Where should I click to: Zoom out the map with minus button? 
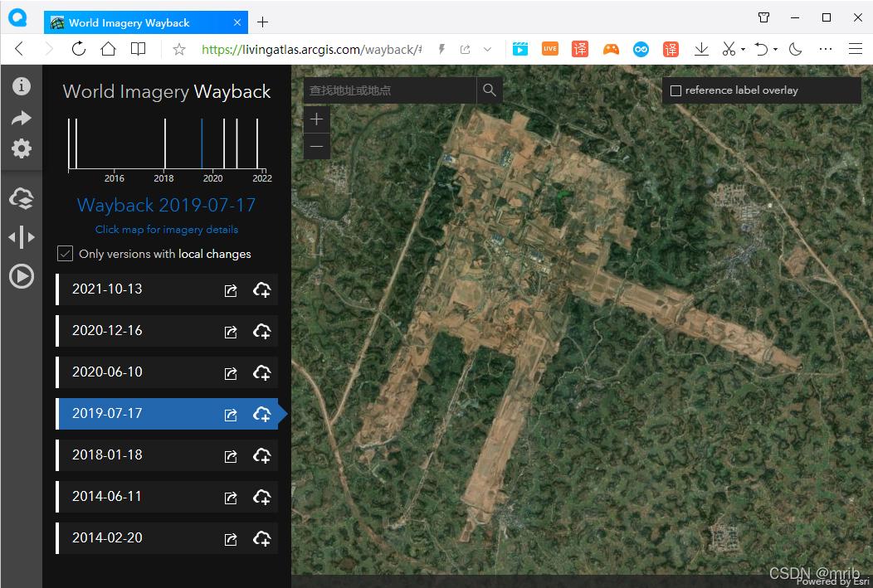click(316, 146)
